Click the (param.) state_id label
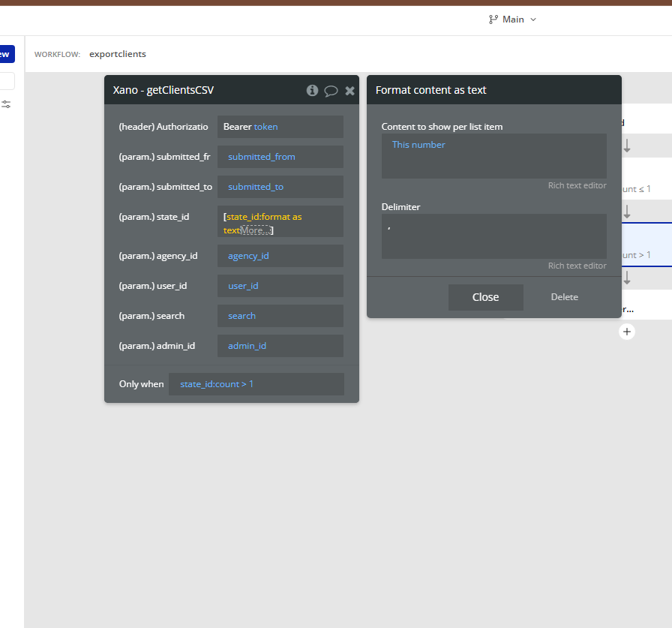This screenshot has height=628, width=672. 154,217
